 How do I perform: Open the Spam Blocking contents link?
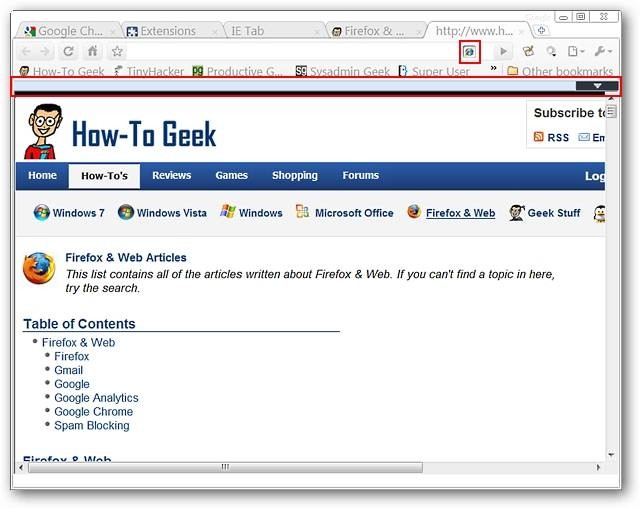click(91, 426)
